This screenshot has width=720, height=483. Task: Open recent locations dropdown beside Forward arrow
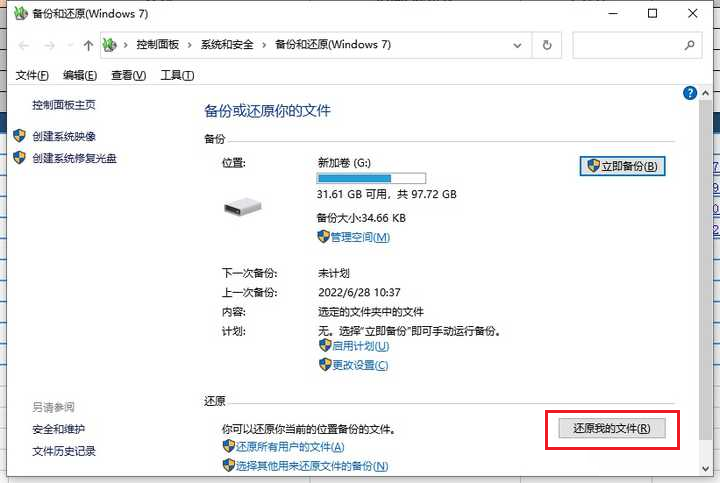pyautogui.click(x=70, y=45)
